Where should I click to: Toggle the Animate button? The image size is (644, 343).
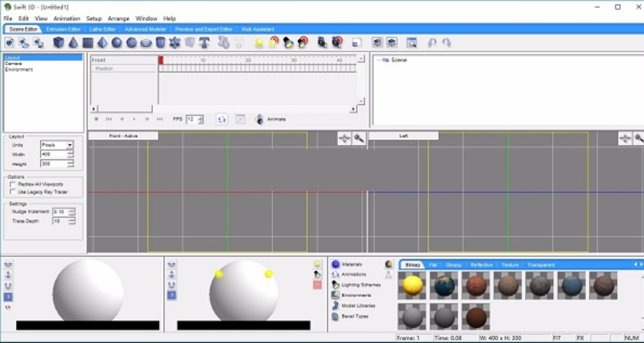[260, 119]
